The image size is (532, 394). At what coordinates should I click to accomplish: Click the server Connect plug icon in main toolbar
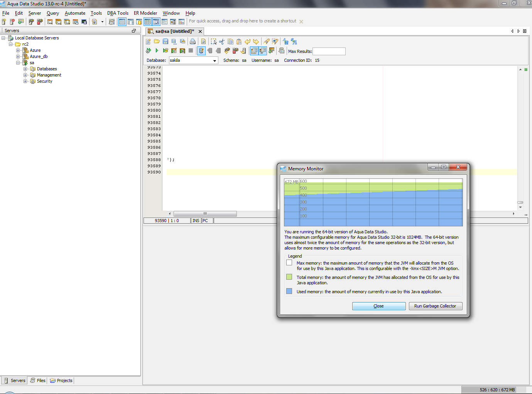pos(32,22)
